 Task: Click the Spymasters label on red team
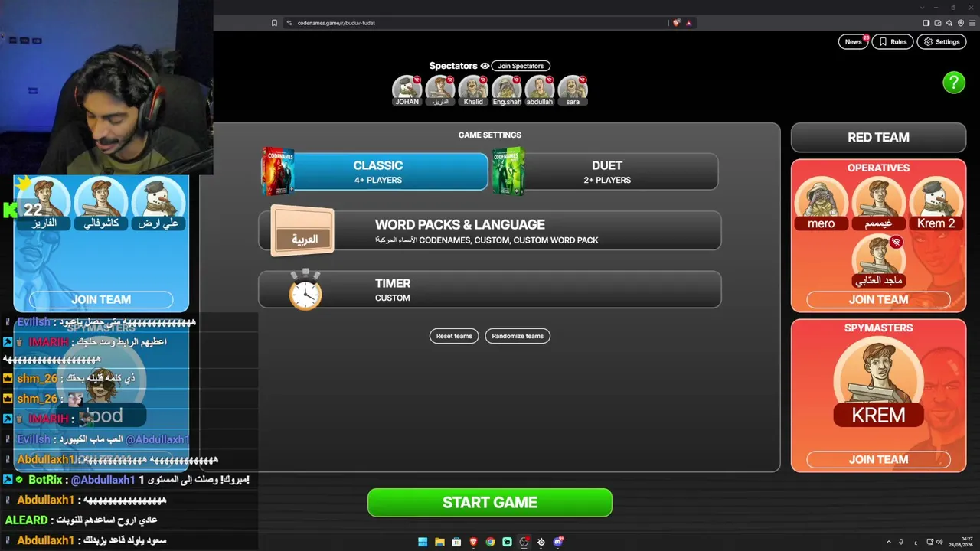(878, 328)
